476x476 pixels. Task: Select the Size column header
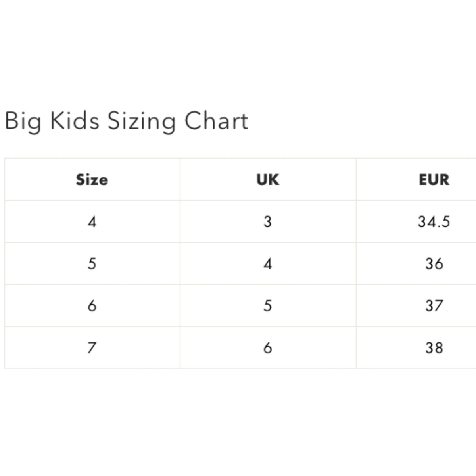92,180
